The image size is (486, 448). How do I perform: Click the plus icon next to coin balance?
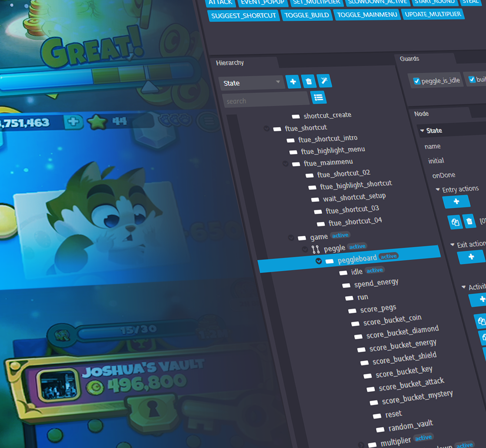(x=73, y=122)
